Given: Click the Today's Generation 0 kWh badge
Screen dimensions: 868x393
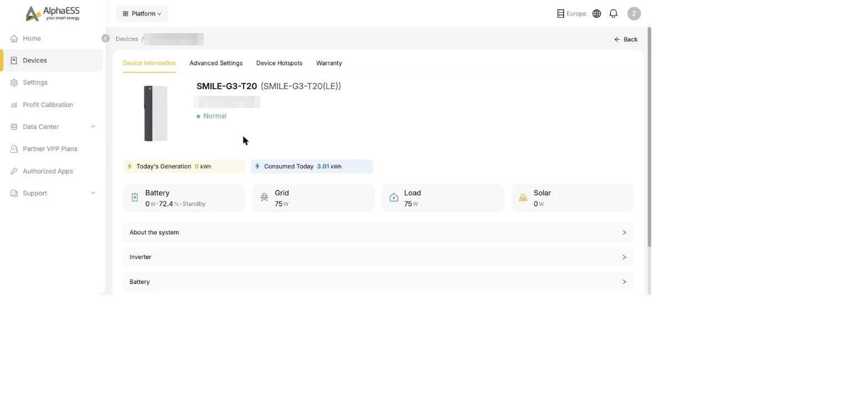Looking at the screenshot, I should pyautogui.click(x=184, y=167).
